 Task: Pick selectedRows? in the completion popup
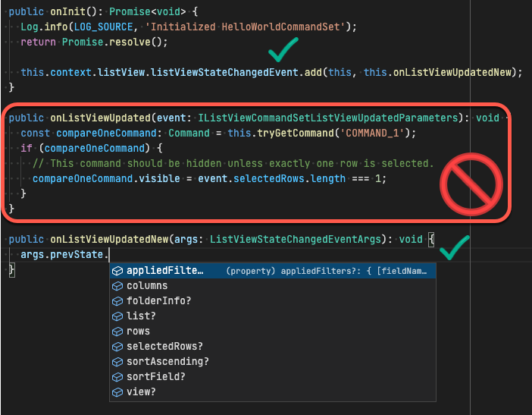click(x=273, y=347)
